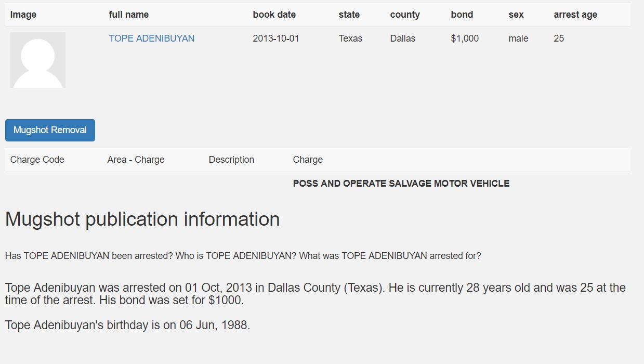Select the "full name" column header
The height and width of the screenshot is (364, 644).
pos(128,15)
